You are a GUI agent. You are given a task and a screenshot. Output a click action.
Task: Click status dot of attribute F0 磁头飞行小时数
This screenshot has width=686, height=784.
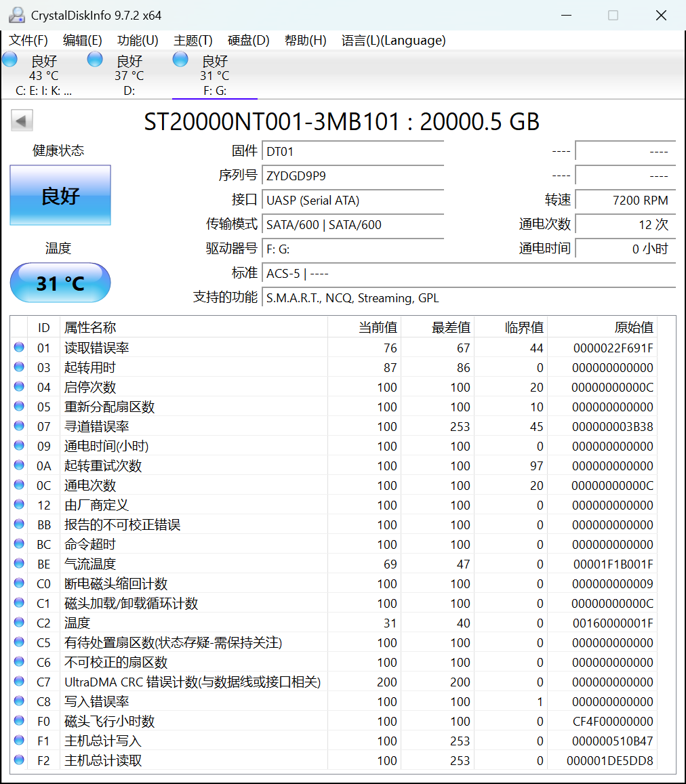(x=19, y=720)
